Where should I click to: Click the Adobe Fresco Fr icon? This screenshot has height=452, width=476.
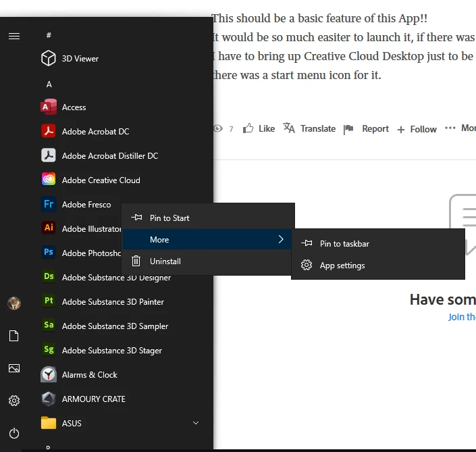pos(49,204)
